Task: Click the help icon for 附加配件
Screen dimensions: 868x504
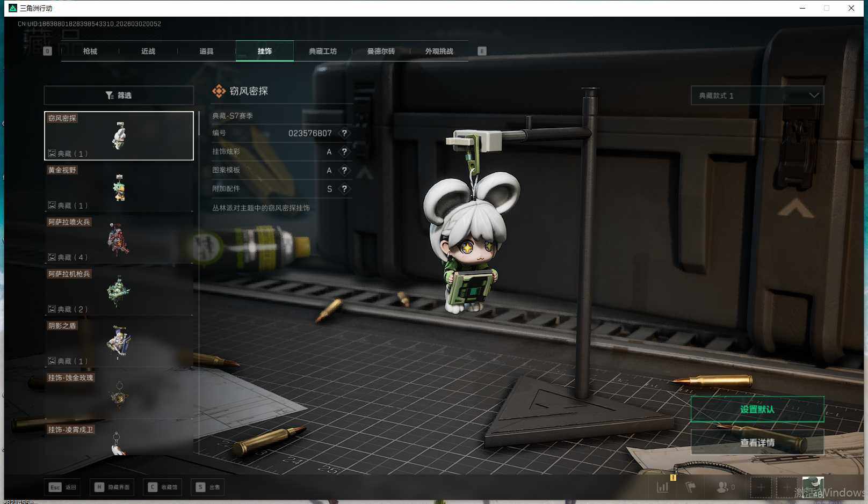Action: [344, 189]
